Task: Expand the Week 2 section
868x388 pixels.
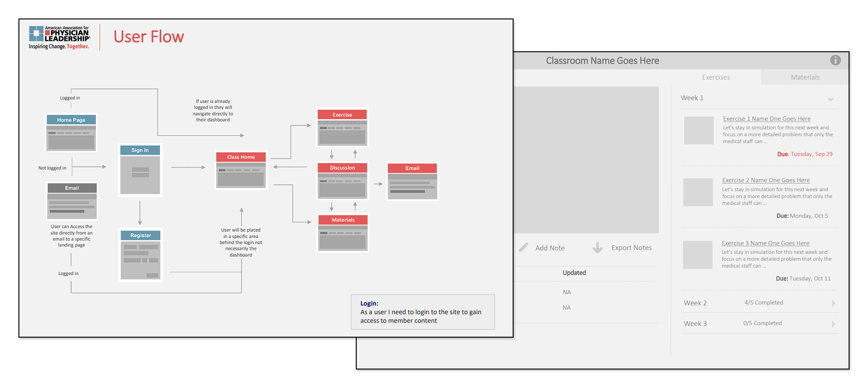Action: (x=833, y=303)
